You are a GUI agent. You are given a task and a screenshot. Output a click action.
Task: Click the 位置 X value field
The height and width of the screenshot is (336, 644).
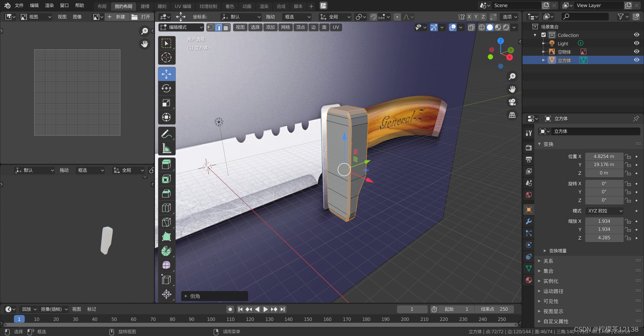click(604, 156)
